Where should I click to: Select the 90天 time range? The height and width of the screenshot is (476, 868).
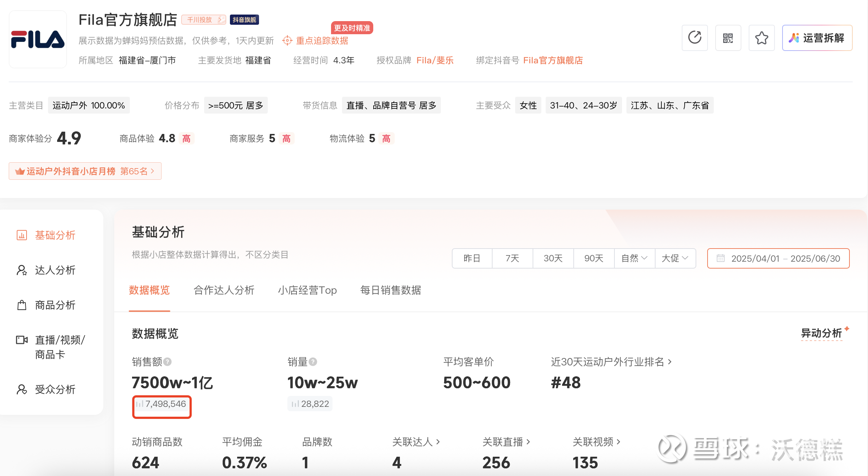coord(594,258)
